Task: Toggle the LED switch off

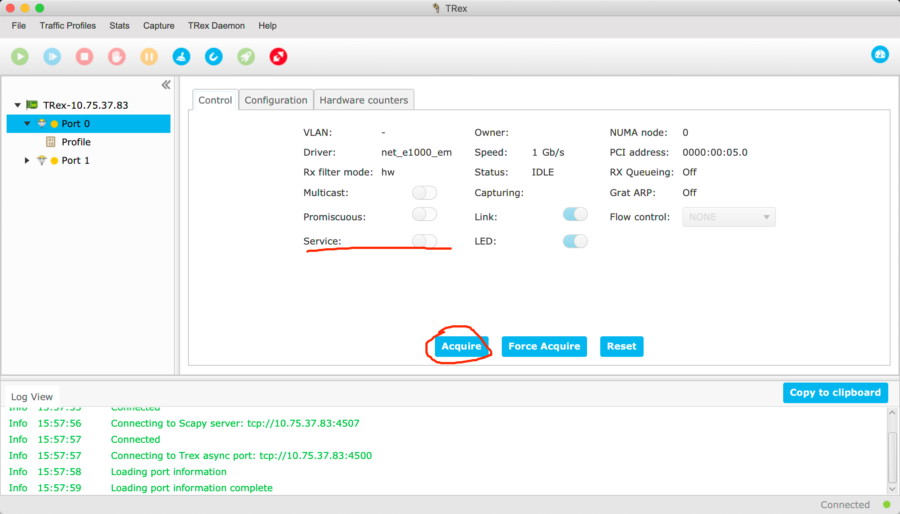Action: pyautogui.click(x=575, y=241)
